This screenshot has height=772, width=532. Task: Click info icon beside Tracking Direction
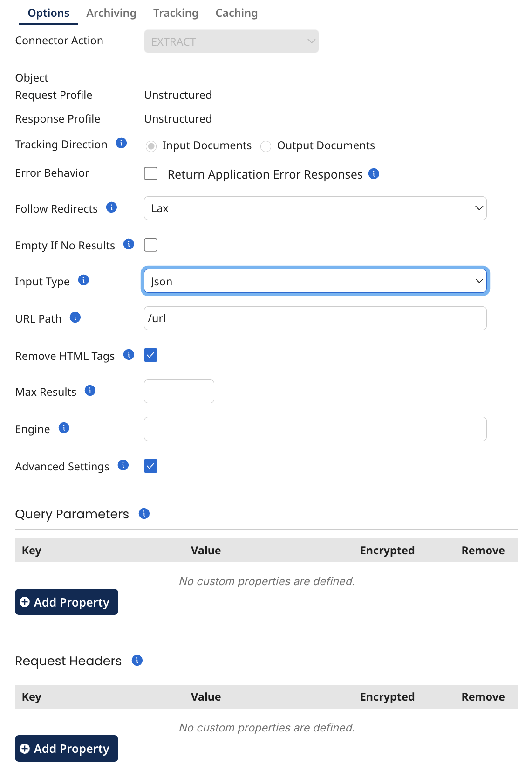pos(121,143)
